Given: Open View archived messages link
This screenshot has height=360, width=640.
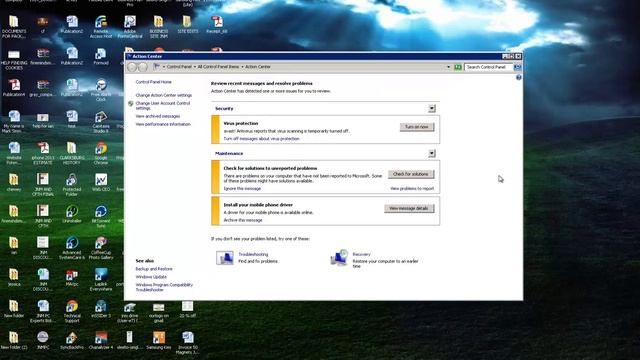Looking at the screenshot, I should tap(158, 116).
